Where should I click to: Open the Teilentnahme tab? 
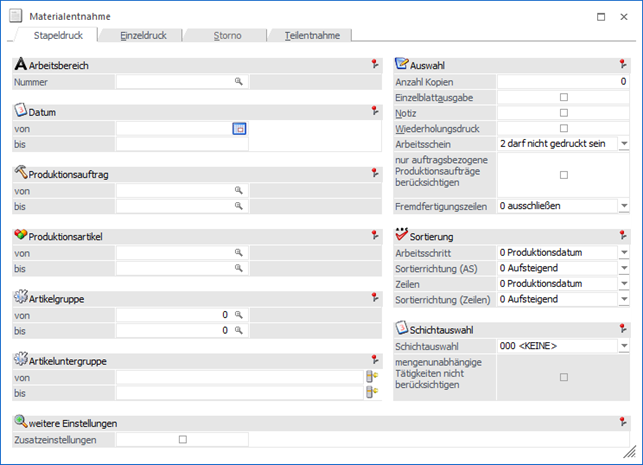coord(312,35)
